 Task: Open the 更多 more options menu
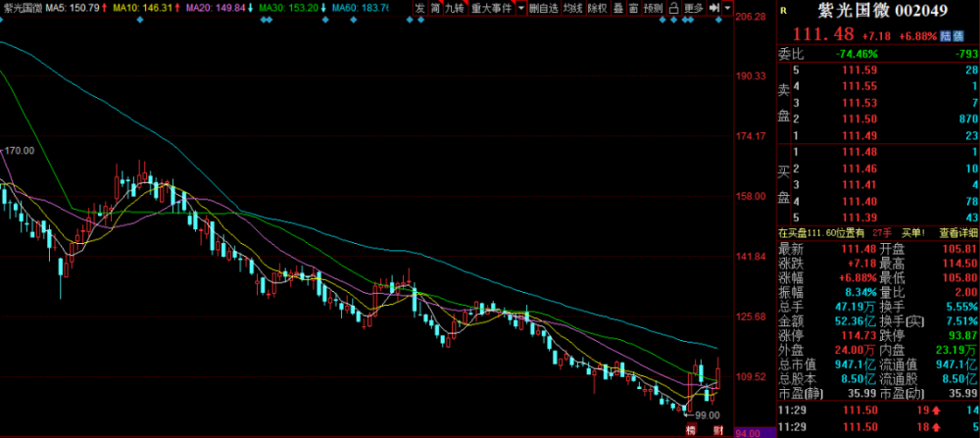point(694,8)
